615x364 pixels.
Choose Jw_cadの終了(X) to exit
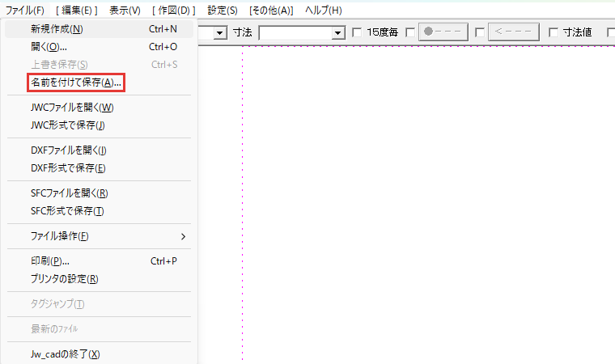[99, 354]
